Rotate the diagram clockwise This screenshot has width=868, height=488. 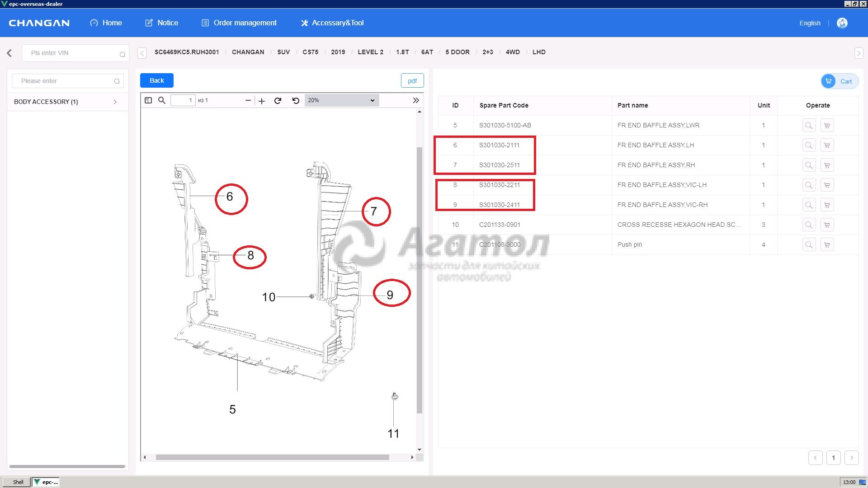[x=278, y=100]
